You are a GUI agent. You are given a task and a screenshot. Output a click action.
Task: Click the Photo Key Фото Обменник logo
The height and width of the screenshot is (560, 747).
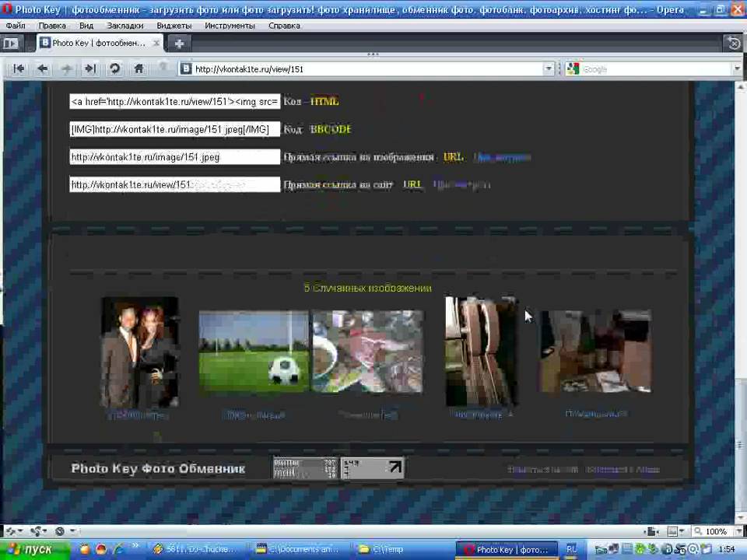pyautogui.click(x=158, y=468)
